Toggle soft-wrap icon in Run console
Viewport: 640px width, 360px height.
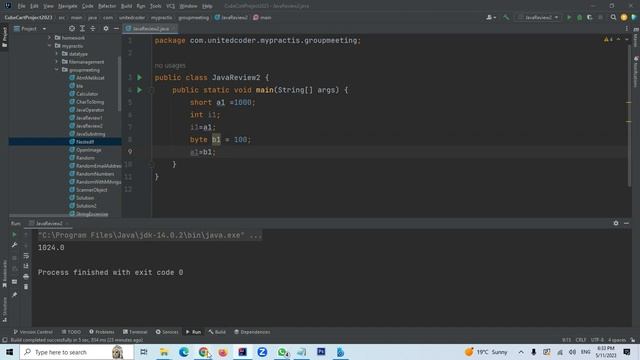click(x=26, y=256)
